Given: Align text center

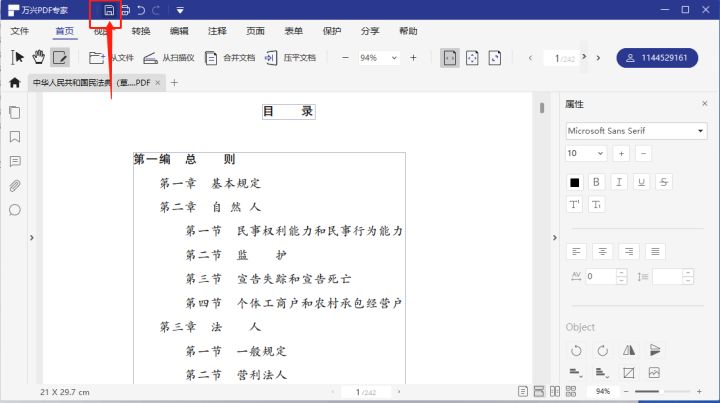Looking at the screenshot, I should [602, 252].
